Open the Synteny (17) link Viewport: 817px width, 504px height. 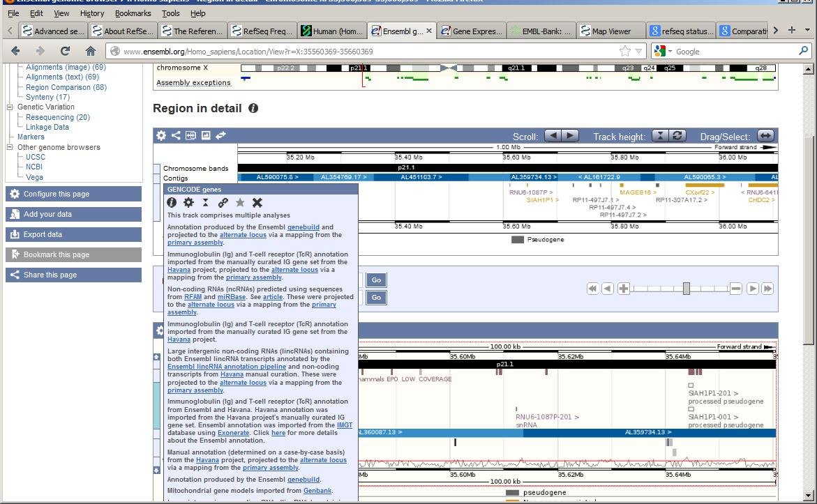click(47, 98)
